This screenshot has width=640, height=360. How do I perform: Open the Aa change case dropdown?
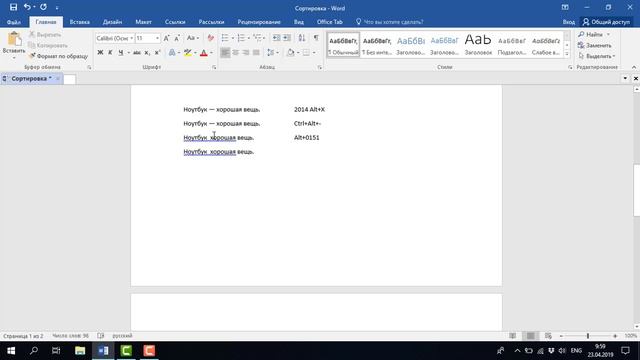point(193,38)
